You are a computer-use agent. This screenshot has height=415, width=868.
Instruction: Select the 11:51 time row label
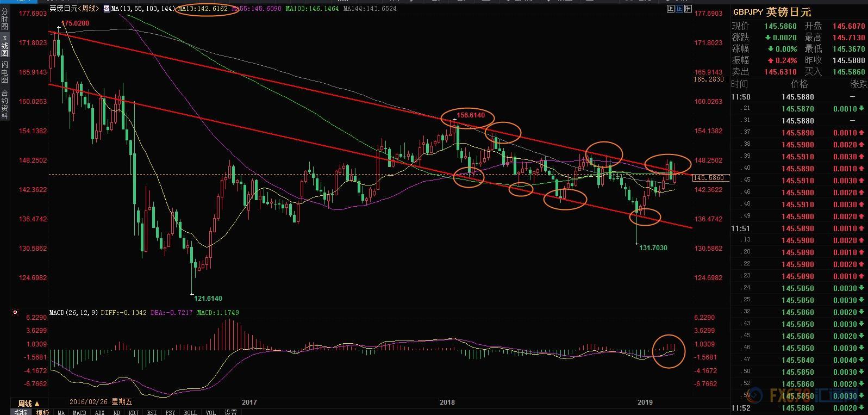point(740,228)
